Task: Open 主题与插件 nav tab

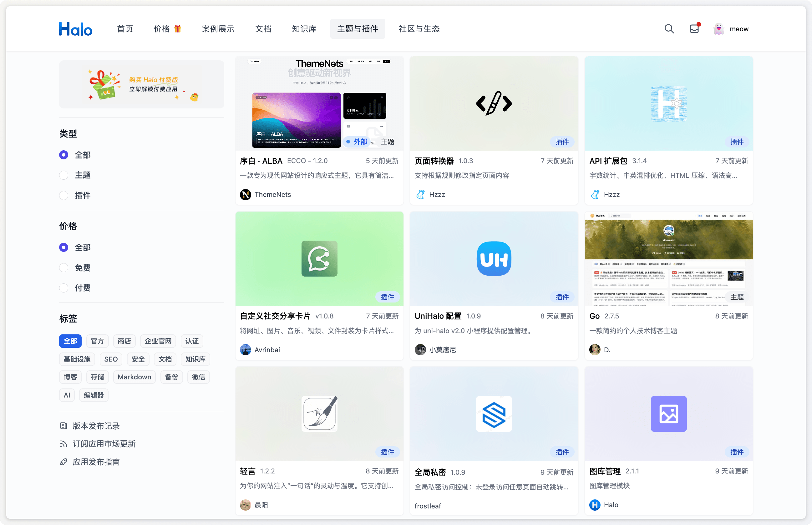Action: click(x=358, y=29)
